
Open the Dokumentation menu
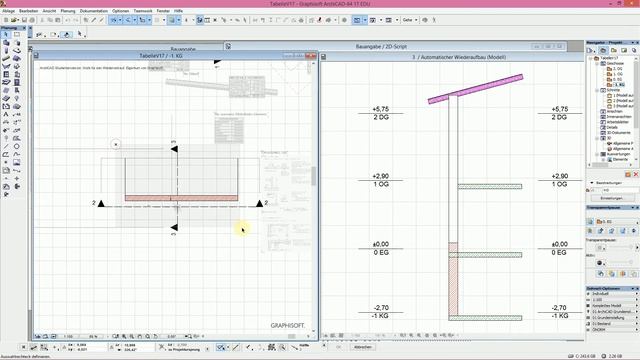tap(94, 11)
